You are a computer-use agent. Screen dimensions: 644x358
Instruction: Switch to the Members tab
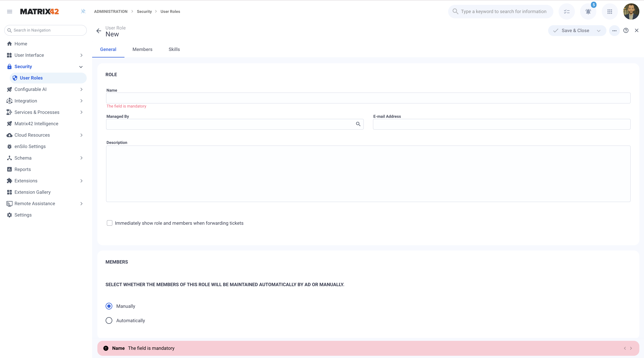142,49
